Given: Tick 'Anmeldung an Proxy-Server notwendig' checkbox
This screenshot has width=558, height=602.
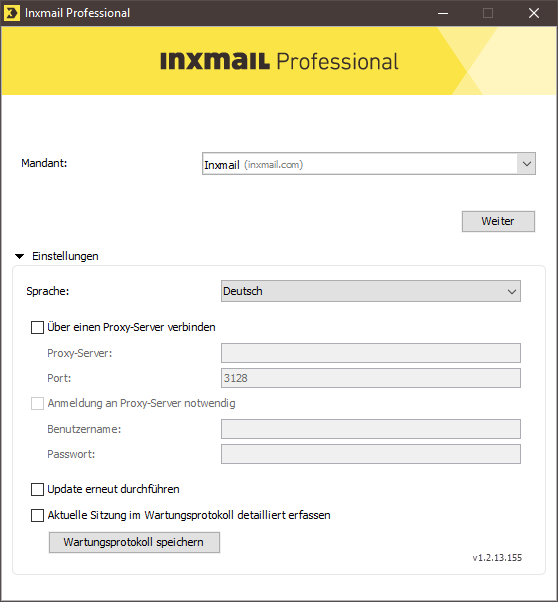Looking at the screenshot, I should click(x=37, y=404).
